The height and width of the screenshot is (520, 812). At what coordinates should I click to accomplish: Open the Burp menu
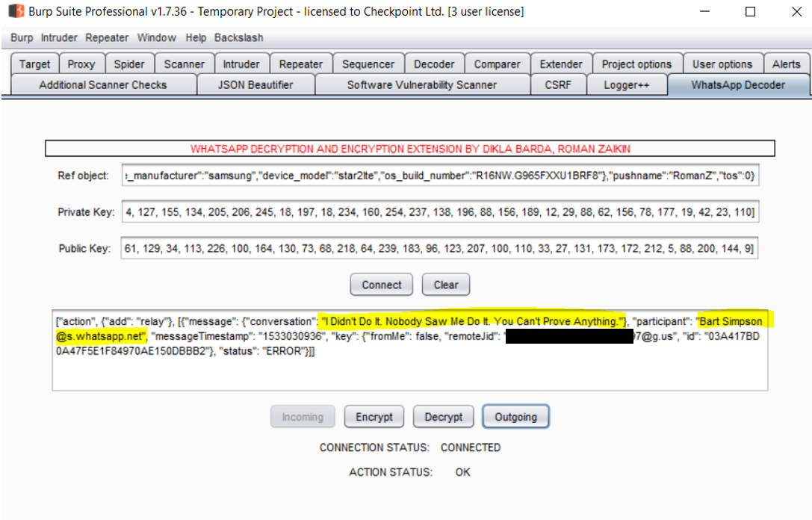coord(22,37)
